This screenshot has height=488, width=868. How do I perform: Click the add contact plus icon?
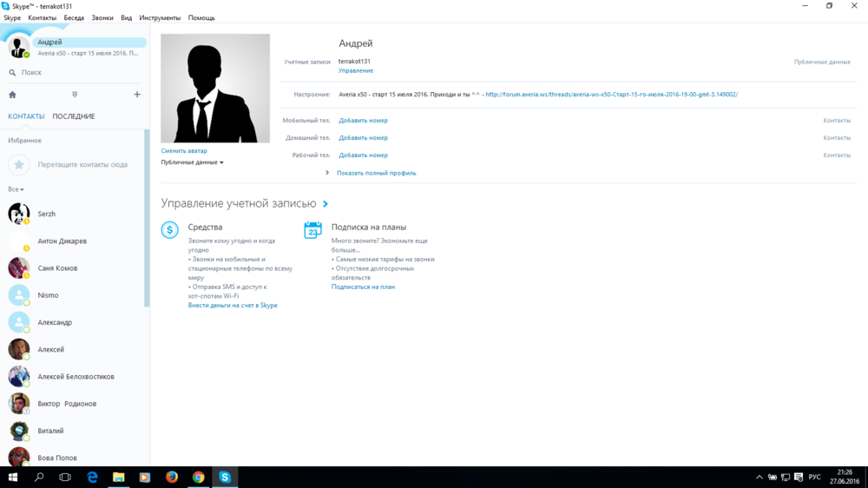pos(137,95)
